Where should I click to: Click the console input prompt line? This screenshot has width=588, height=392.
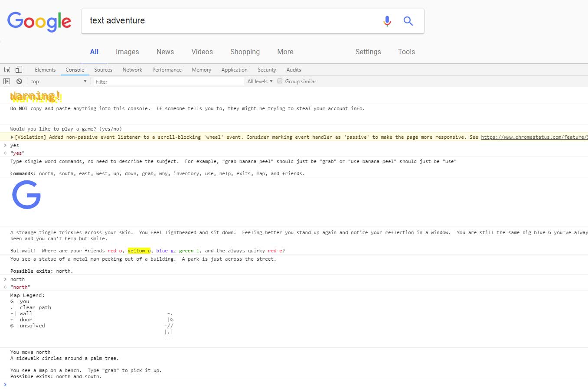(294, 385)
